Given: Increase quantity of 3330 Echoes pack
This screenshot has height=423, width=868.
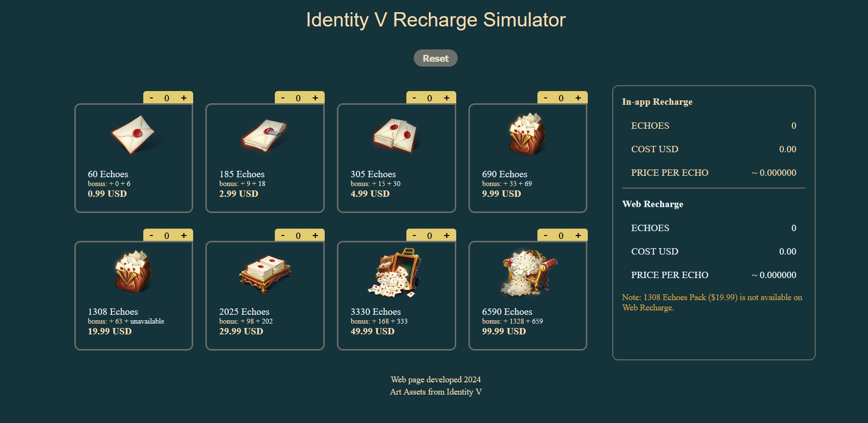Looking at the screenshot, I should tap(447, 235).
